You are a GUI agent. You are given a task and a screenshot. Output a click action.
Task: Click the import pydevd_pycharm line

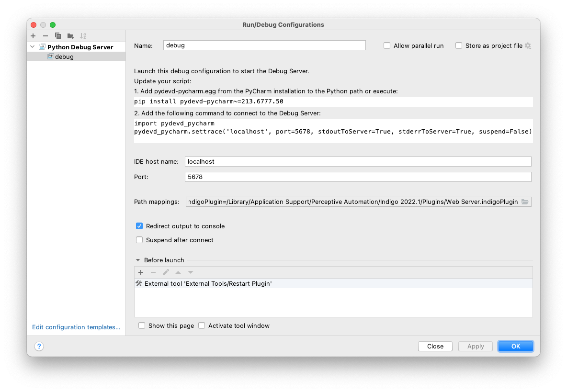tap(174, 123)
